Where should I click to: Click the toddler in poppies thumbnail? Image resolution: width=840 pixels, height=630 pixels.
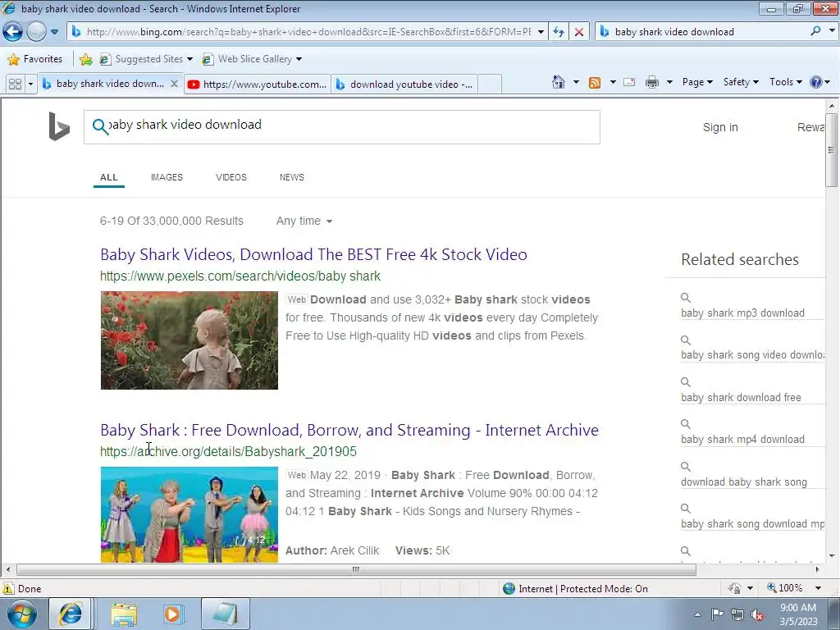pyautogui.click(x=189, y=340)
